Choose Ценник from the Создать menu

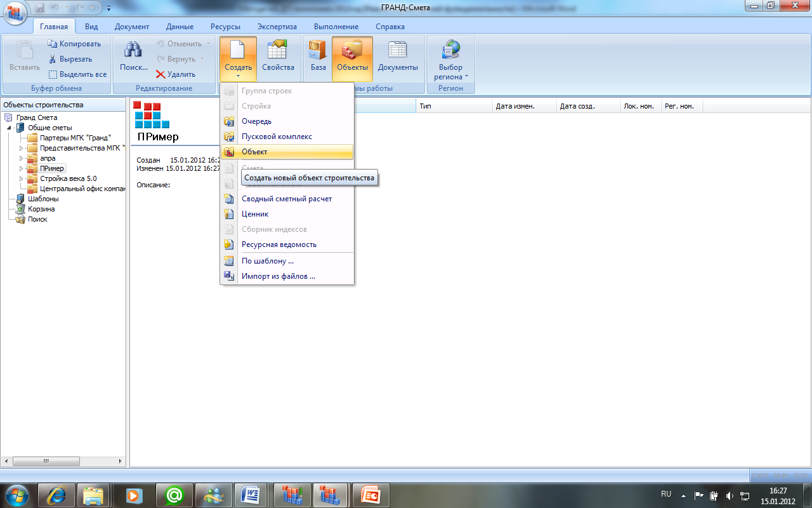point(287,214)
